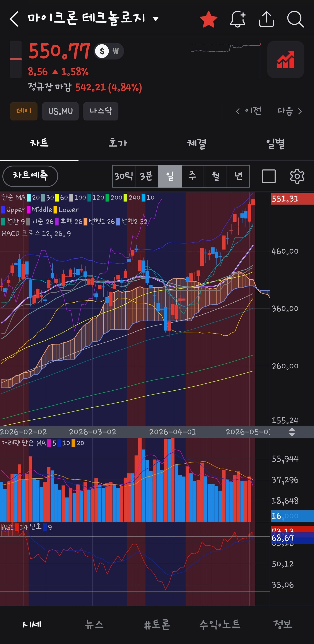Open the share icon
The height and width of the screenshot is (644, 314).
point(266,19)
